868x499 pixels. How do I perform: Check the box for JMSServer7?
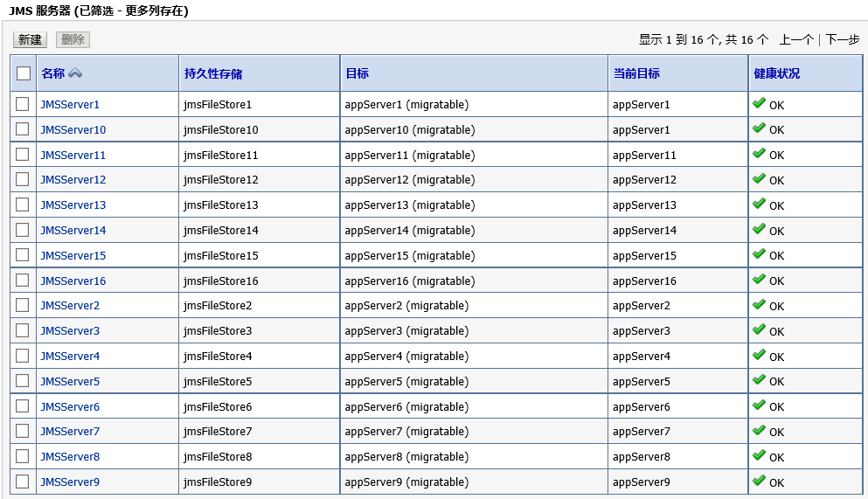point(22,431)
